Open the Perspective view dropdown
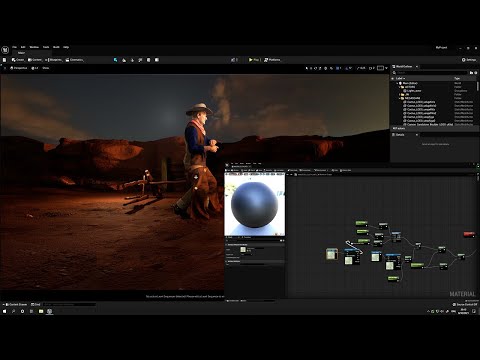Screen dimensions: 480x360 (x=19, y=68)
